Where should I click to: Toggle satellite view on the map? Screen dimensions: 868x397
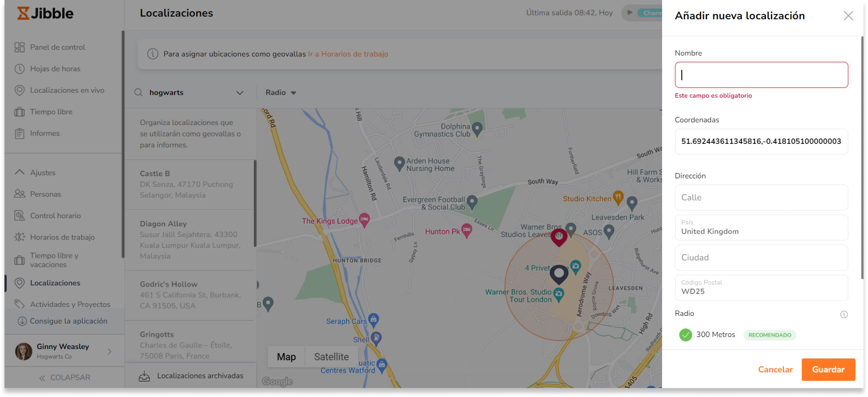click(331, 356)
